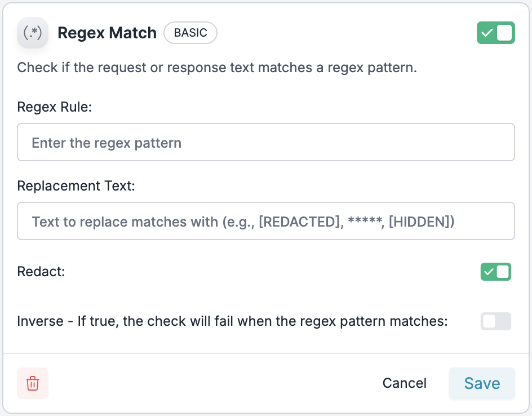Delete this check with the trash icon
532x416 pixels.
(33, 383)
